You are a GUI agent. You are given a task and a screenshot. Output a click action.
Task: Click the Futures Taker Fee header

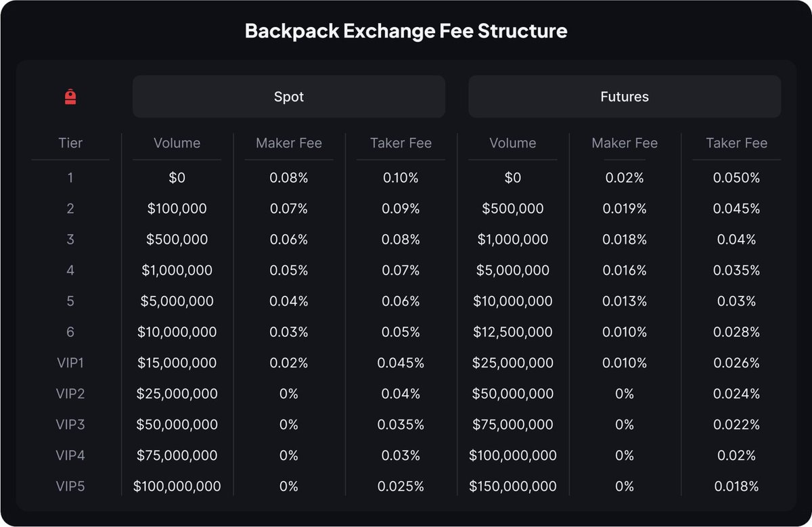pos(736,143)
